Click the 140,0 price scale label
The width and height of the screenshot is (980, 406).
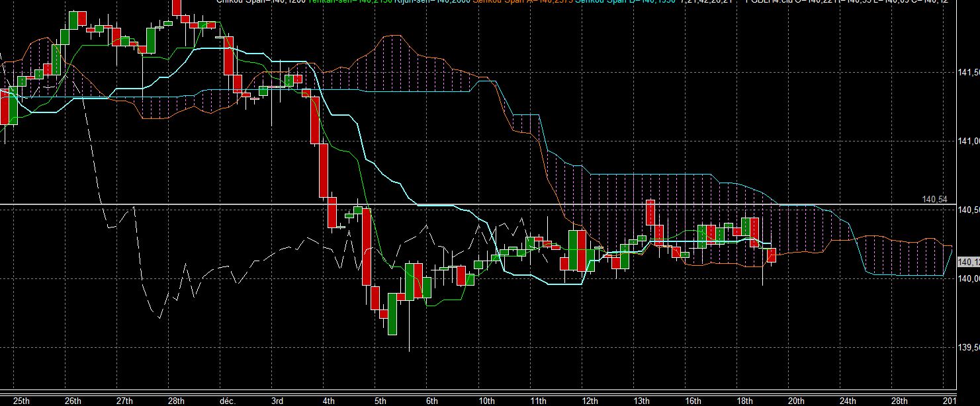tap(969, 279)
